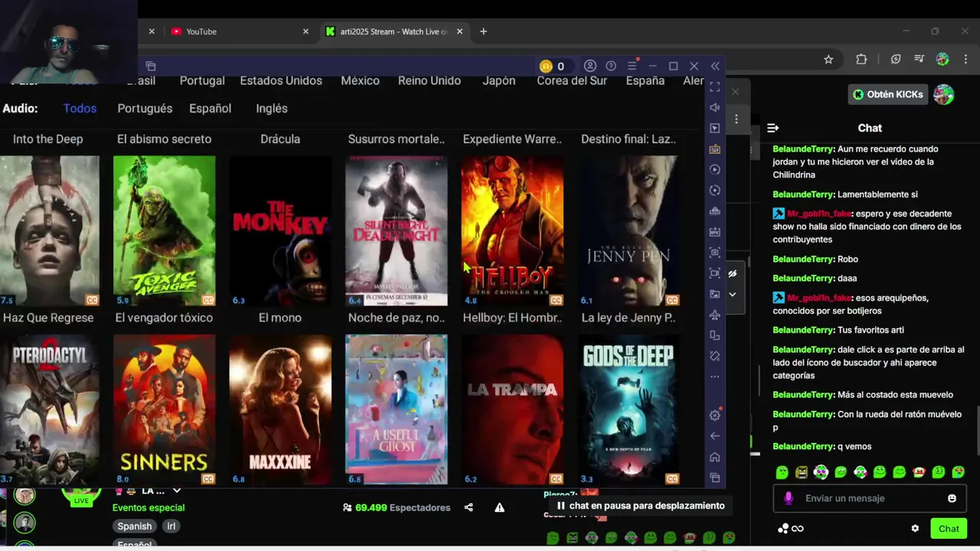Click the back arrow in emulator sidebar
The width and height of the screenshot is (980, 551).
click(x=714, y=436)
